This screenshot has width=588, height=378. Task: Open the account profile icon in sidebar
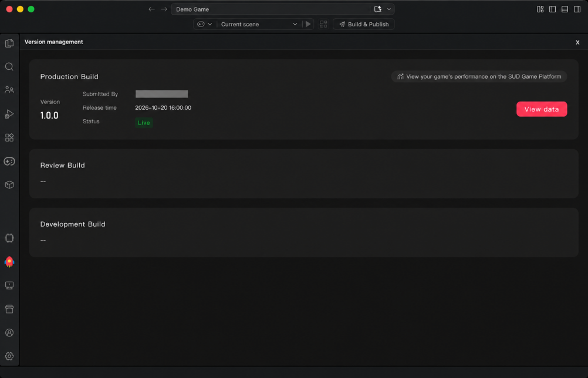[9, 333]
